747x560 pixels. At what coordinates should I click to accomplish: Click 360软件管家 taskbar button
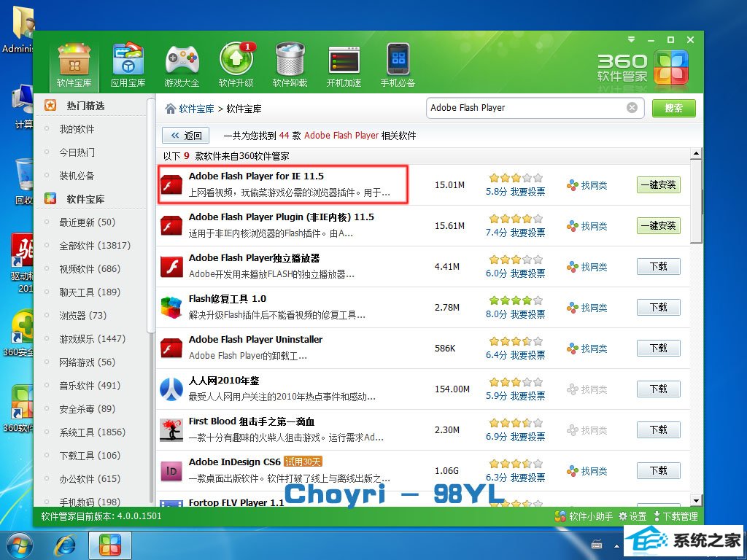pyautogui.click(x=110, y=545)
